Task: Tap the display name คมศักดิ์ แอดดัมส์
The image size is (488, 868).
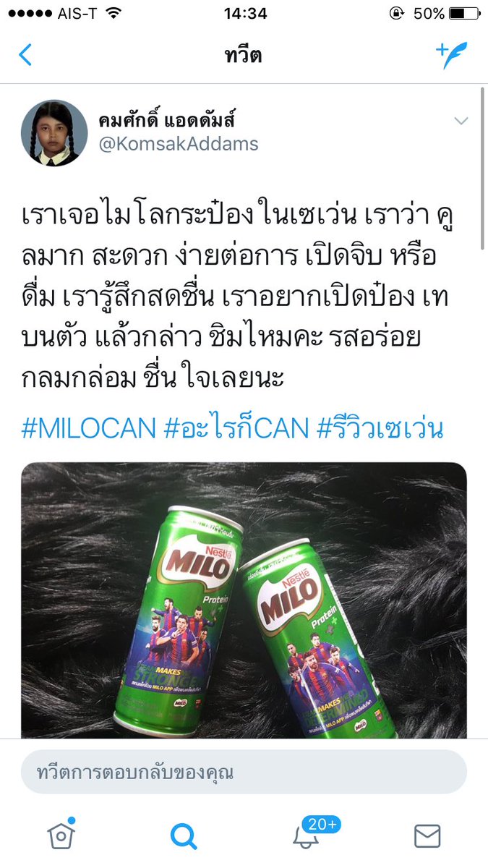Action: [x=167, y=119]
